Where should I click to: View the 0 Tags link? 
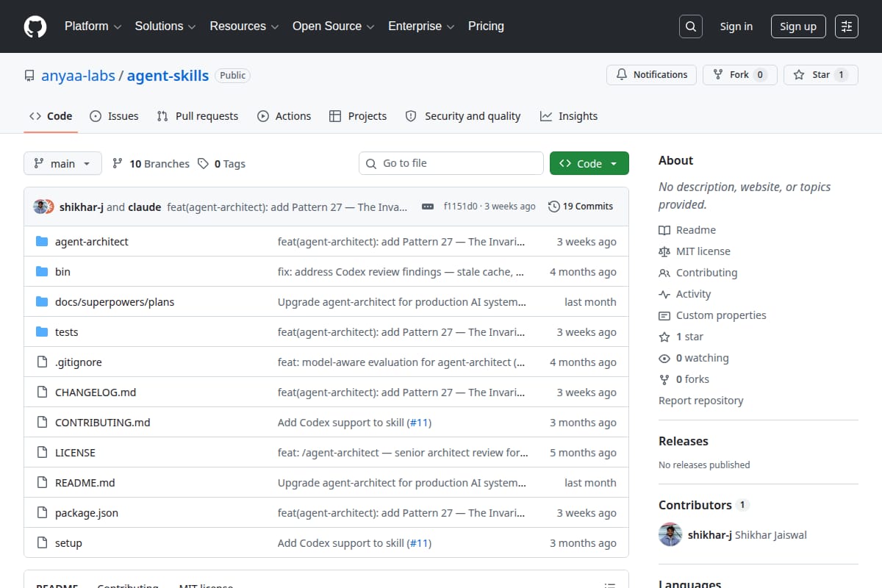[x=221, y=164]
